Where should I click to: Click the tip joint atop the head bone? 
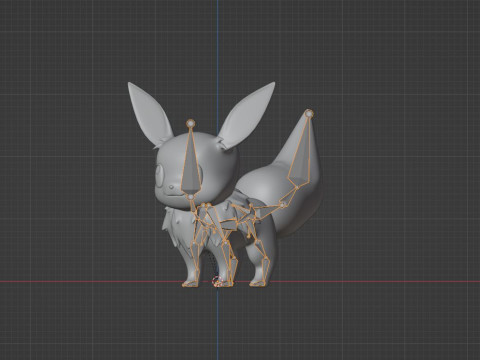(191, 123)
